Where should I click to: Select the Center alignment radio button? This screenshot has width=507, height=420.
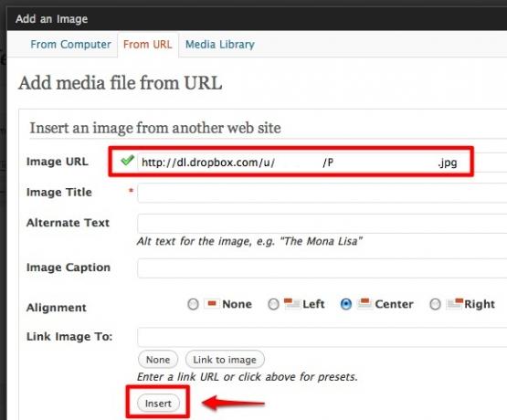click(x=346, y=304)
